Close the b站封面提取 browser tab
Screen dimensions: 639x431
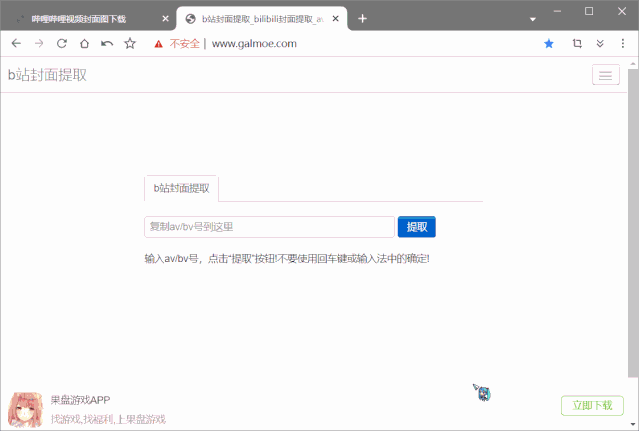(335, 19)
